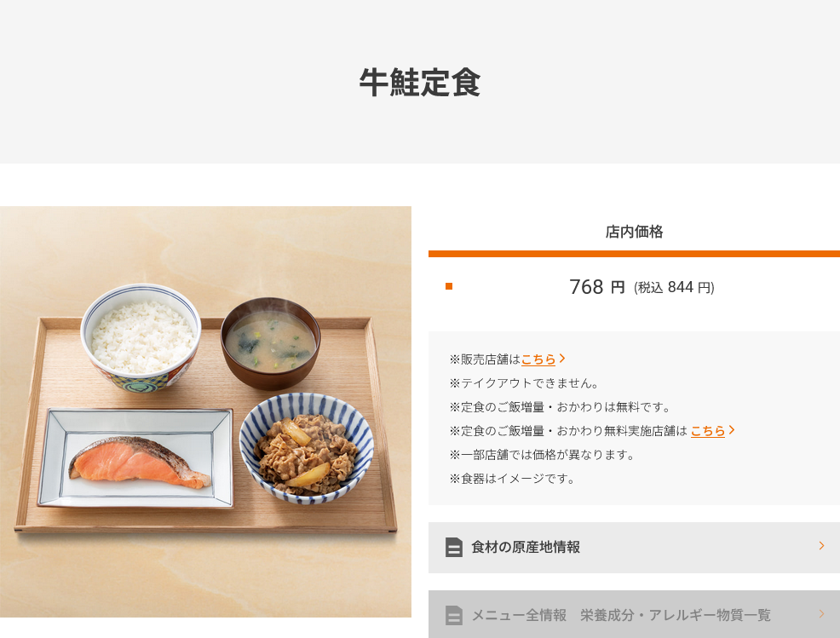Screen dimensions: 840x638
Task: Click the 768 円 price text
Action: 597,287
